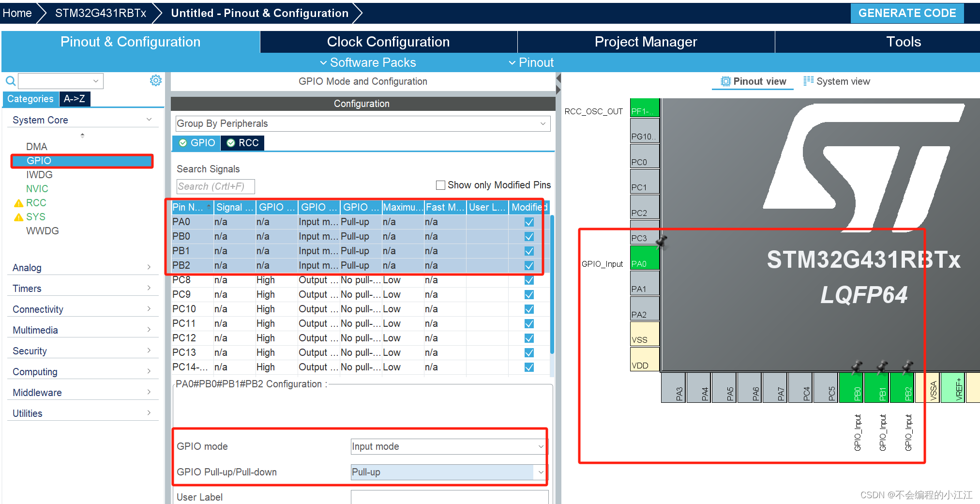
Task: Switch to Clock Configuration tab
Action: point(389,42)
